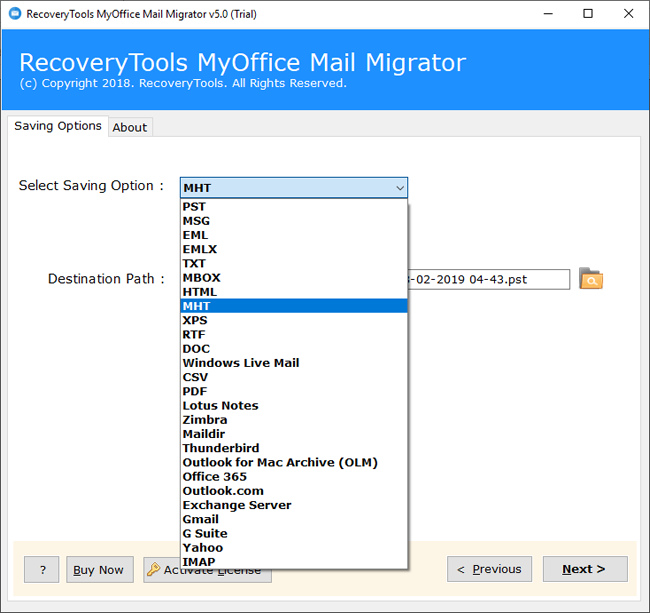Select RTF from the list
The image size is (650, 613).
coord(294,334)
